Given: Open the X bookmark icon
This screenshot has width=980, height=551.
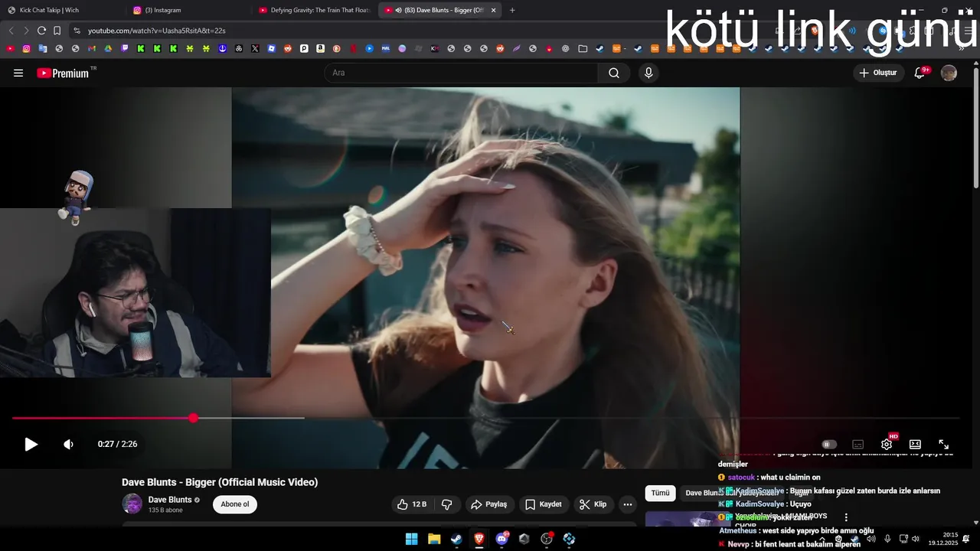Looking at the screenshot, I should click(x=255, y=48).
